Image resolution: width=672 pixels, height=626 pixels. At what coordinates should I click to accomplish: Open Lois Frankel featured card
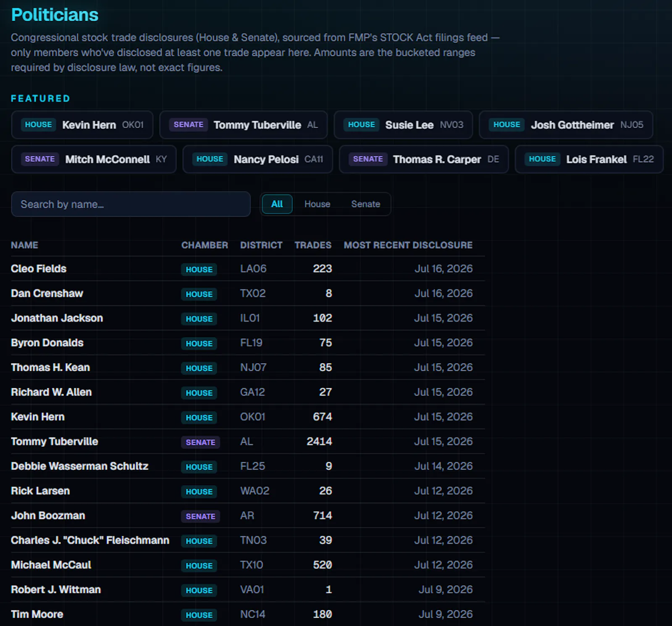point(589,159)
